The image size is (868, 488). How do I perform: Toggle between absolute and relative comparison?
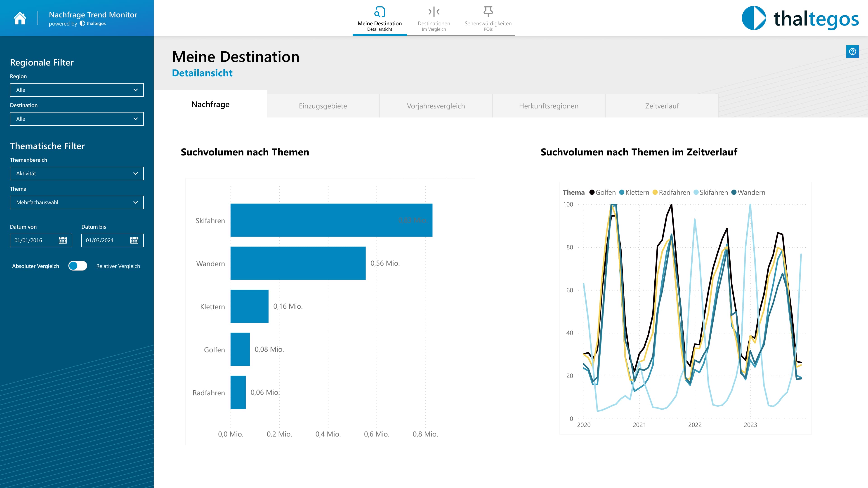78,266
